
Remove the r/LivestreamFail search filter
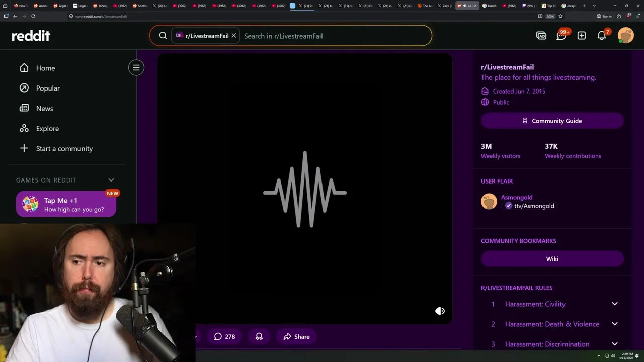[234, 36]
